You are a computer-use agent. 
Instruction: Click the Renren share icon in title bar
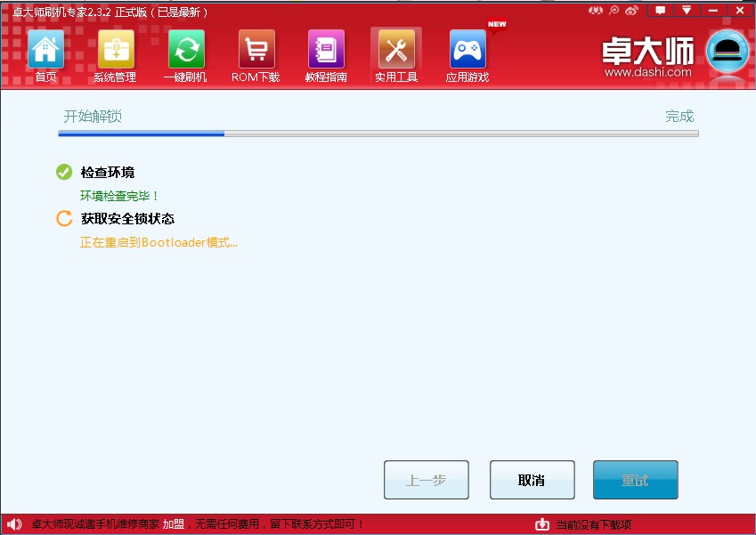point(596,10)
